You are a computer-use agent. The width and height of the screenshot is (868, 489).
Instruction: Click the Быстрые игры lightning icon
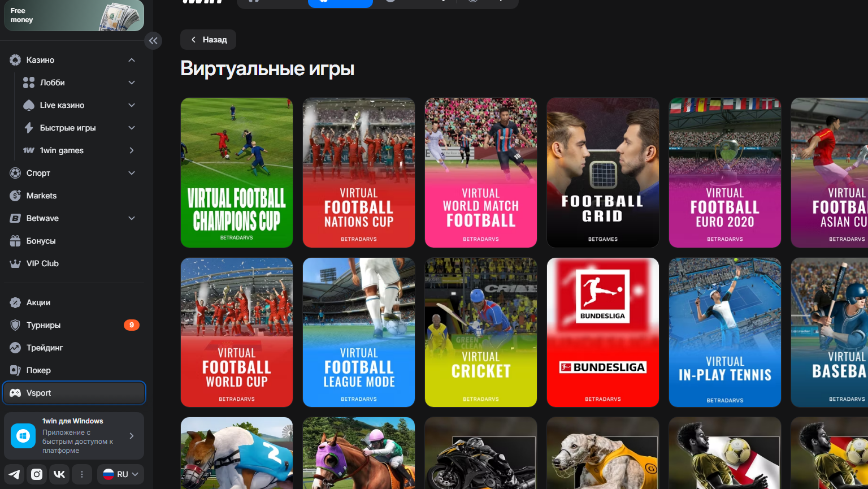29,128
